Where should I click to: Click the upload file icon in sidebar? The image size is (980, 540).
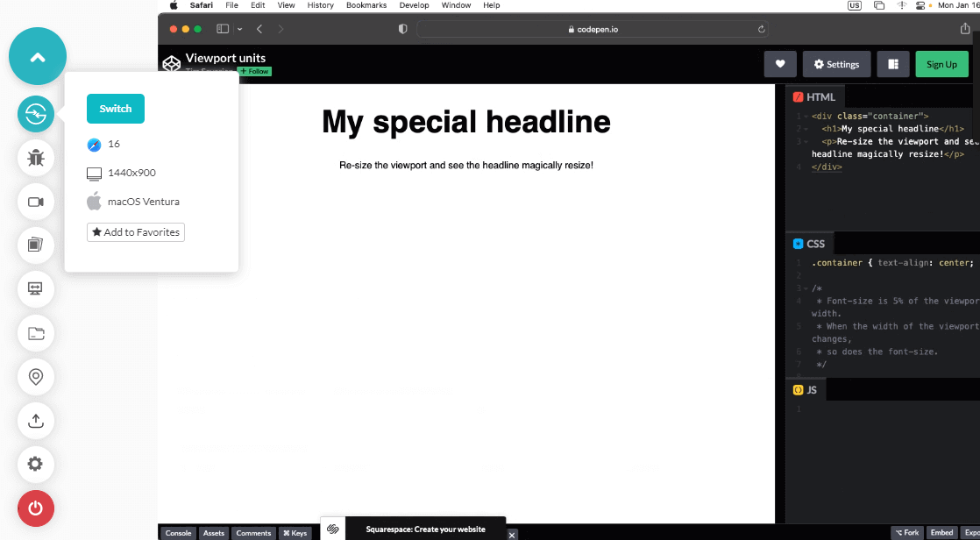coord(36,421)
